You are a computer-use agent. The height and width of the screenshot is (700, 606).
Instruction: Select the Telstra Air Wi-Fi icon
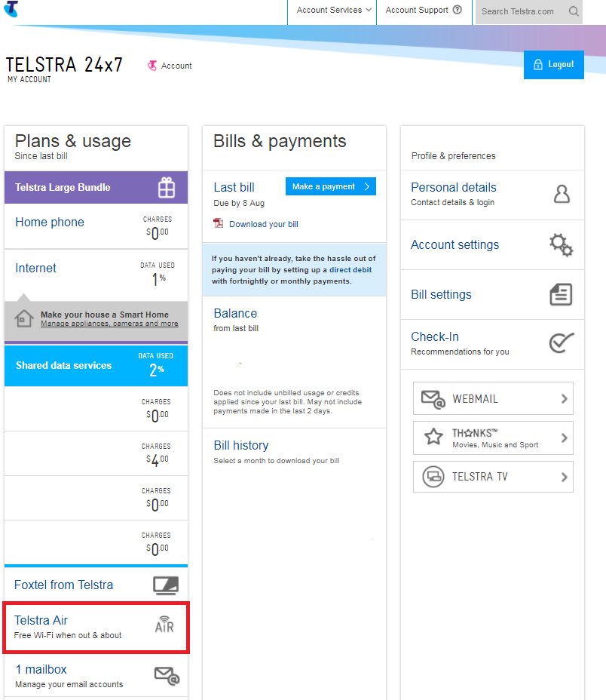point(164,625)
